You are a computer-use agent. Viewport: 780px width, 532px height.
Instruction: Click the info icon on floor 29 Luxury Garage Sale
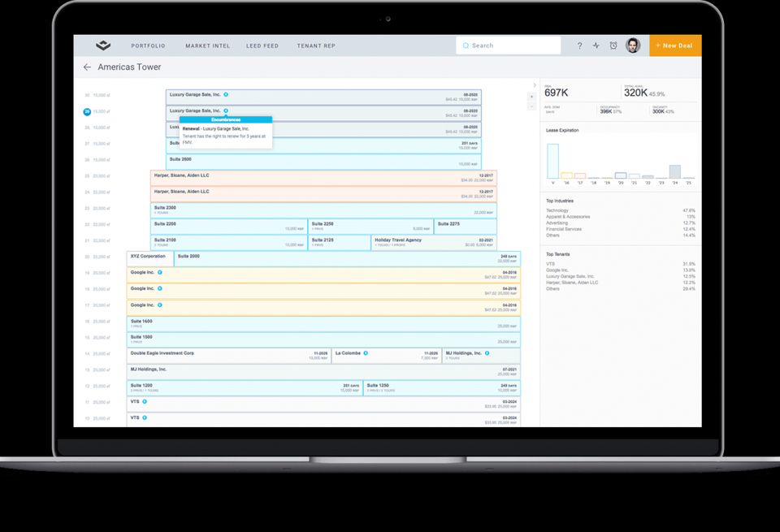click(226, 111)
